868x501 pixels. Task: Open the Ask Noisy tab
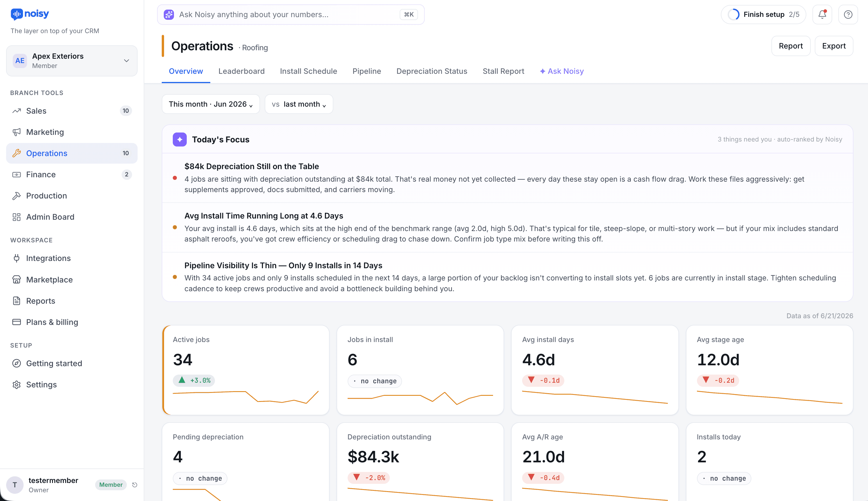click(561, 71)
